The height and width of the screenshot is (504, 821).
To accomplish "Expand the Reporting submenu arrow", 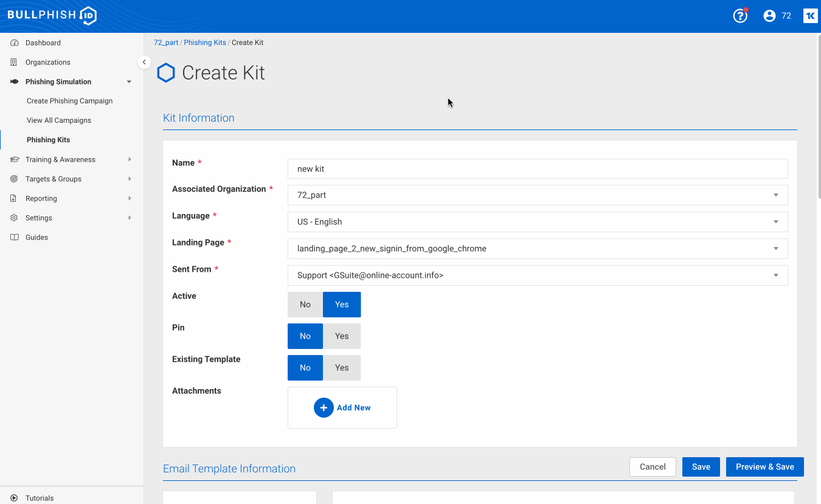I will (130, 199).
